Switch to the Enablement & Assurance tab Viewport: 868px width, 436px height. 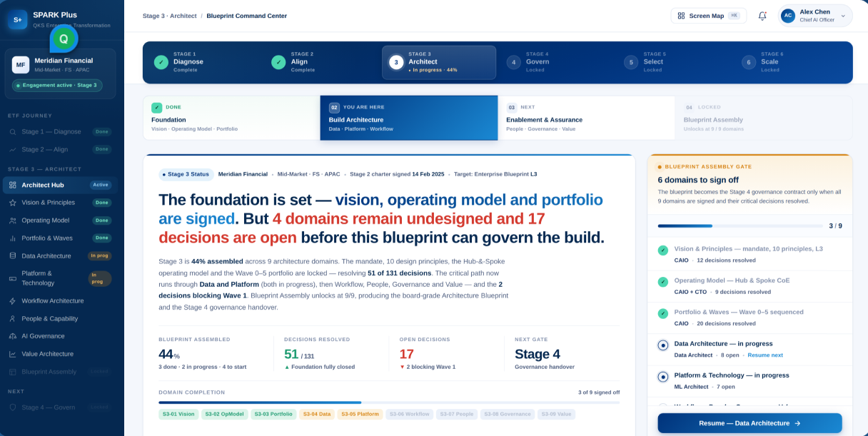(x=587, y=118)
